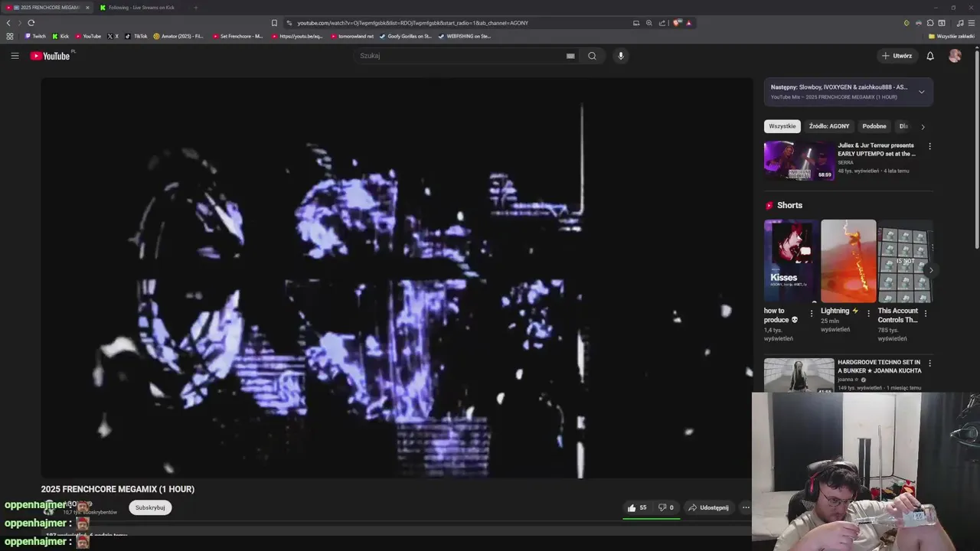Click the main video player

[x=397, y=278]
